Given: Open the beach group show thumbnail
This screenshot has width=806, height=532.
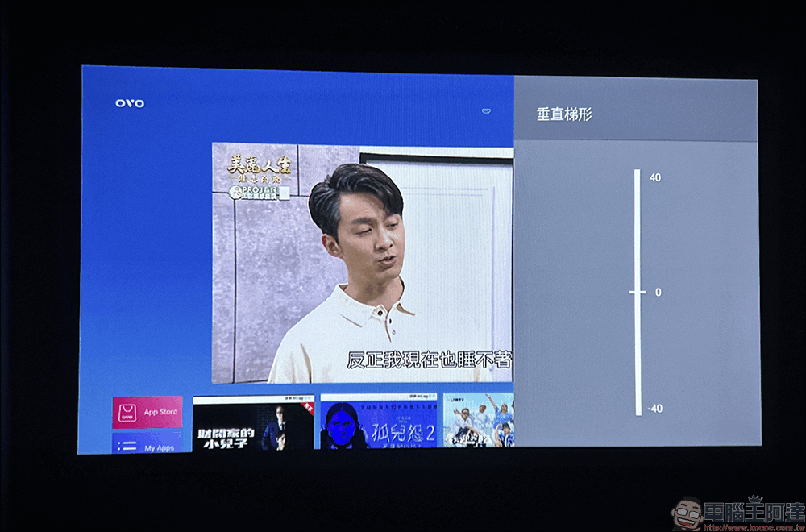Looking at the screenshot, I should tap(478, 420).
